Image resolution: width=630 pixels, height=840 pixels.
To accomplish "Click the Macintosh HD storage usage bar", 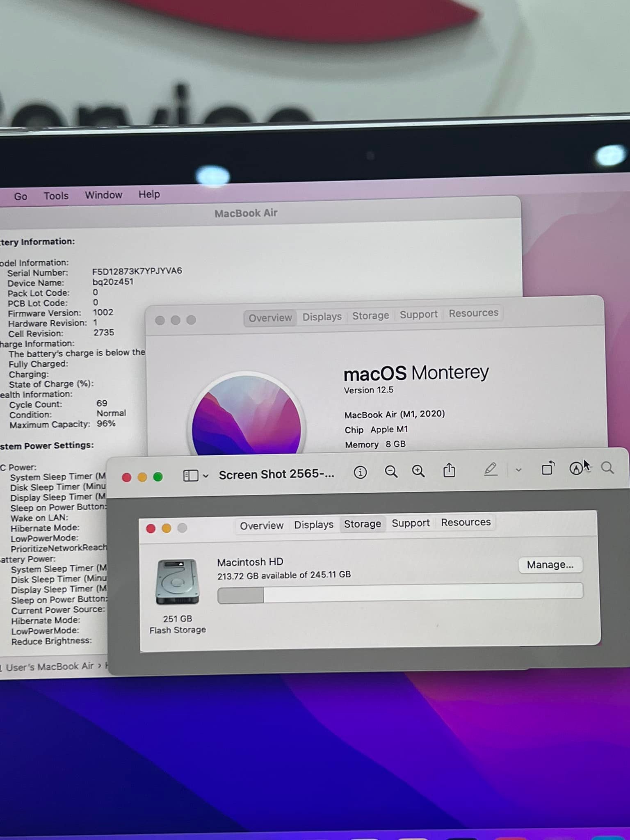I will [x=400, y=593].
